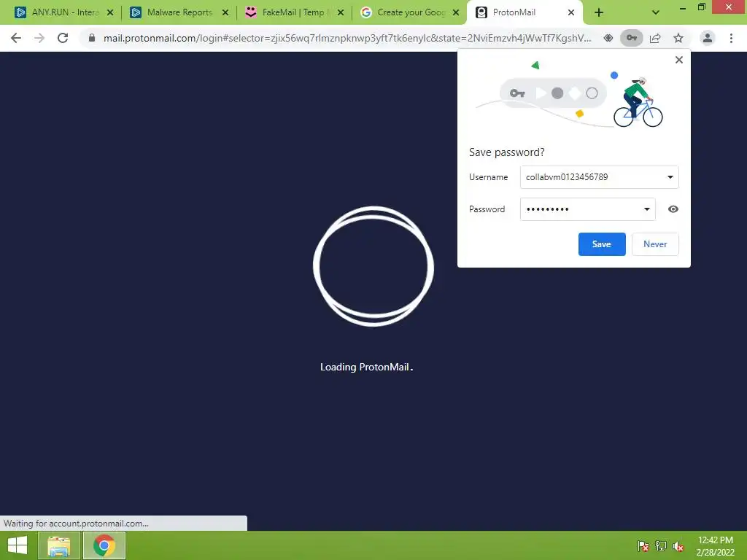Open the tab search chevron
Viewport: 747px width, 560px height.
(x=656, y=12)
